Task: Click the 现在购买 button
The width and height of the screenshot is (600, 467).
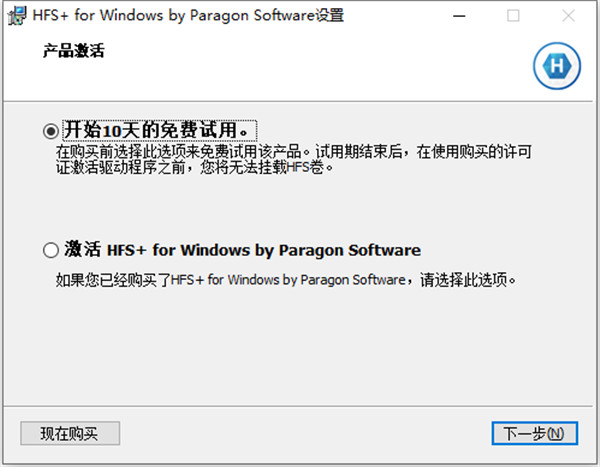Action: (70, 433)
